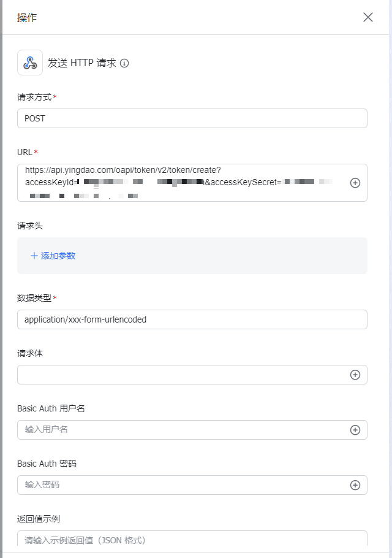Insert variable via 请求体 plus icon
Viewport: 392px width, 558px height.
point(355,375)
